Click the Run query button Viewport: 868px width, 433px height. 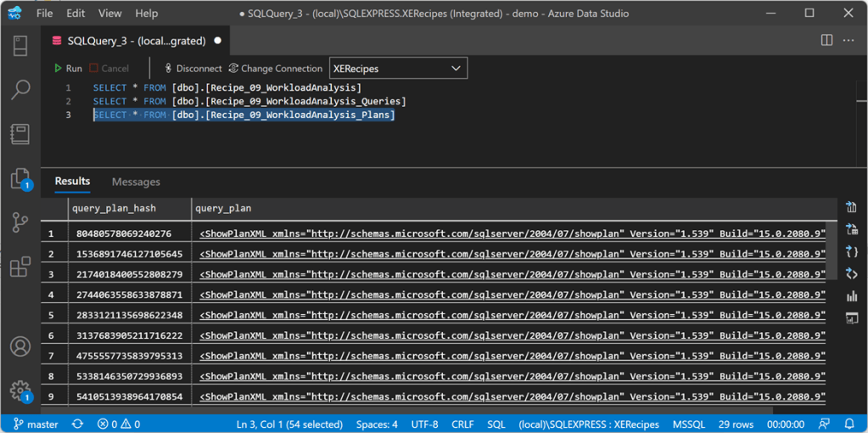coord(68,69)
